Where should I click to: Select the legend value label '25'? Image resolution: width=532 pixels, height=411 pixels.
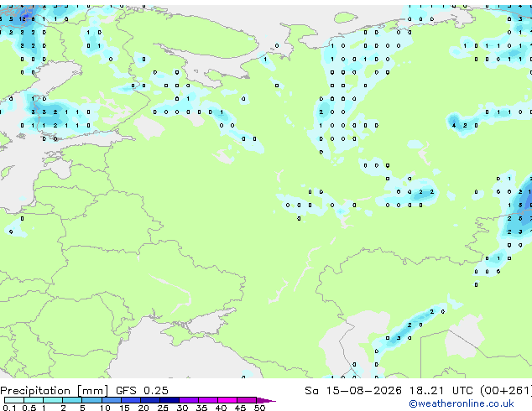[163, 408]
